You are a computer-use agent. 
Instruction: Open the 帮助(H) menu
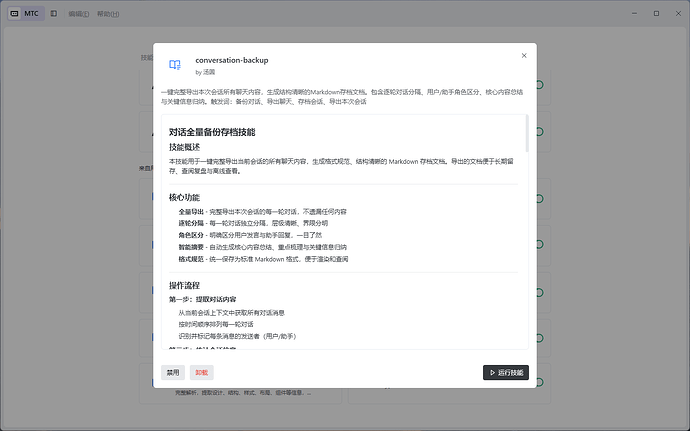[x=108, y=14]
